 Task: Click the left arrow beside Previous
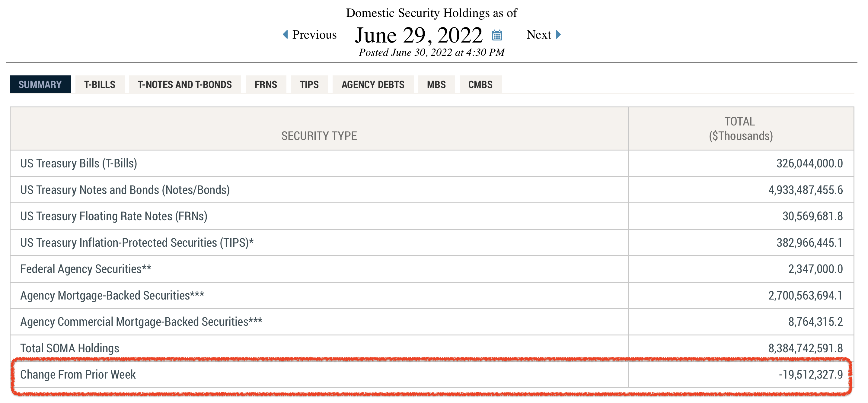[286, 34]
